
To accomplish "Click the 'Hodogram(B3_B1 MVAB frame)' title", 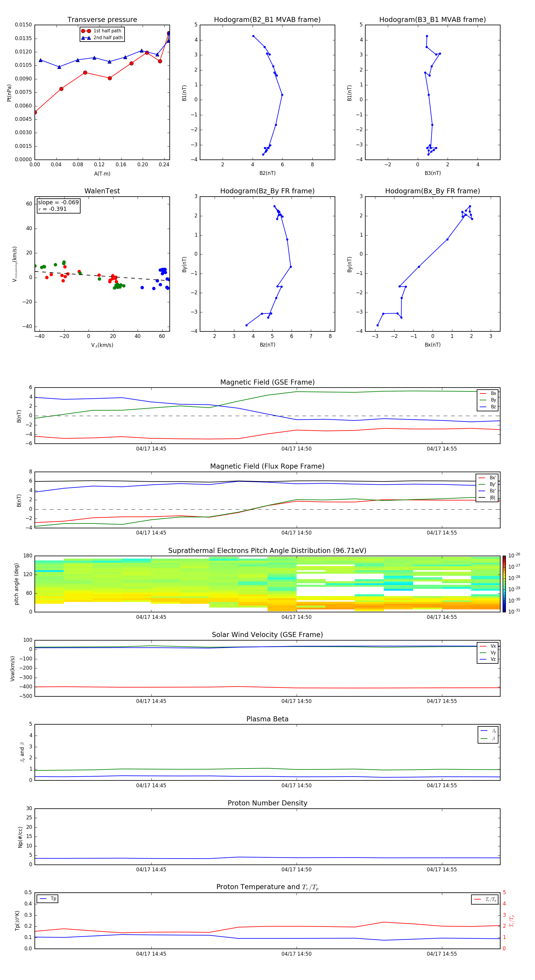I will pos(432,19).
